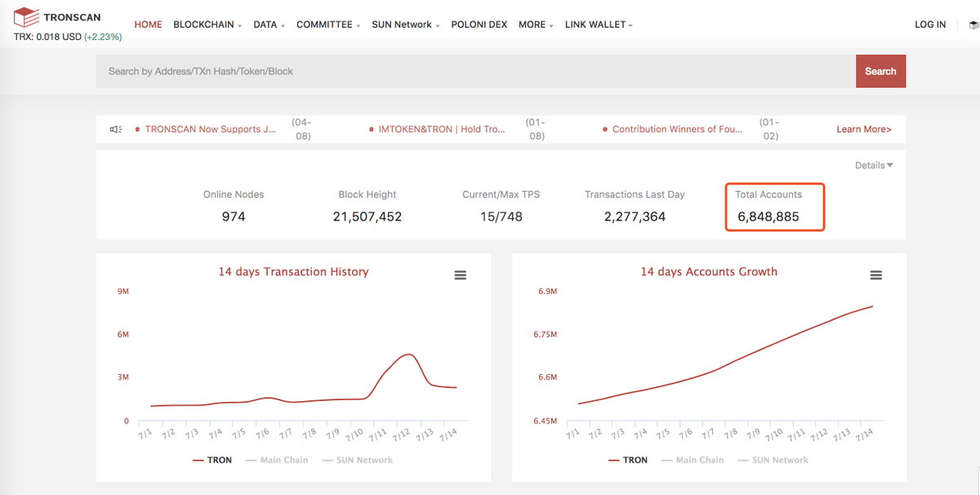Screen dimensions: 980x495
Task: Click the Online Nodes value 974
Action: (234, 216)
